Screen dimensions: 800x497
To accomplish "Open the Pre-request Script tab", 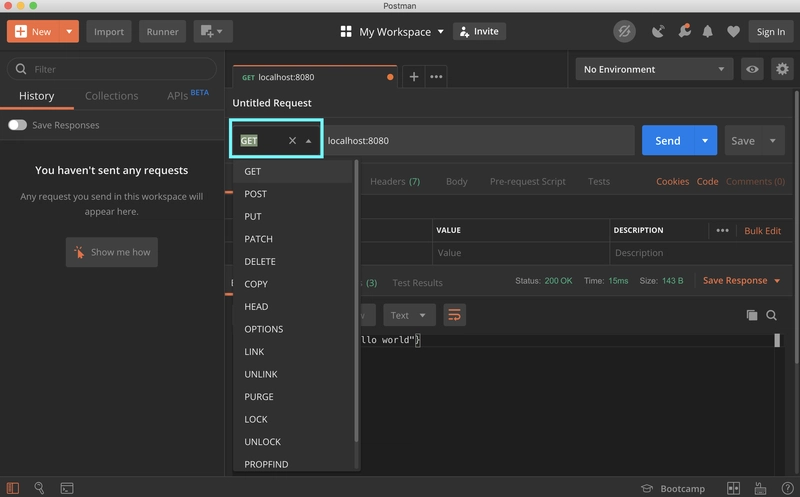I will [x=528, y=181].
